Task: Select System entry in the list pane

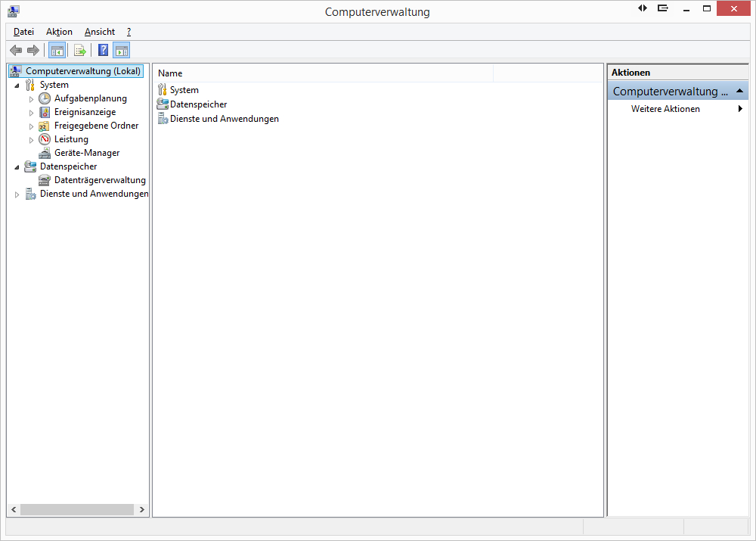Action: [184, 90]
